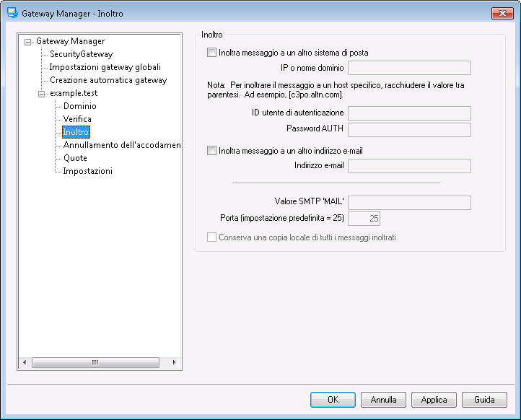Click the Porta field showing 25
The height and width of the screenshot is (420, 521).
coord(364,219)
